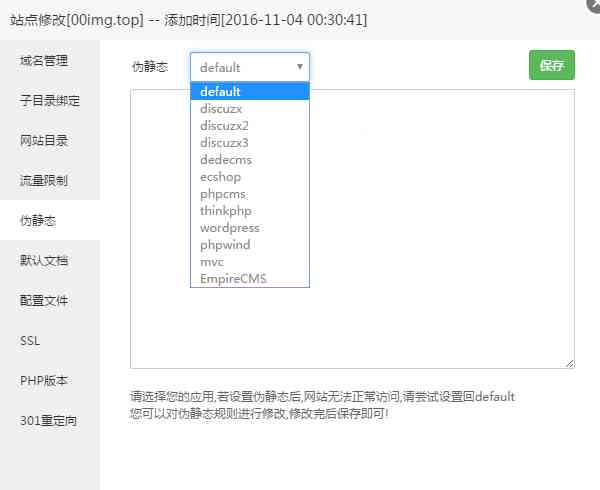Select discuzx2 from rewrite list

[249, 125]
